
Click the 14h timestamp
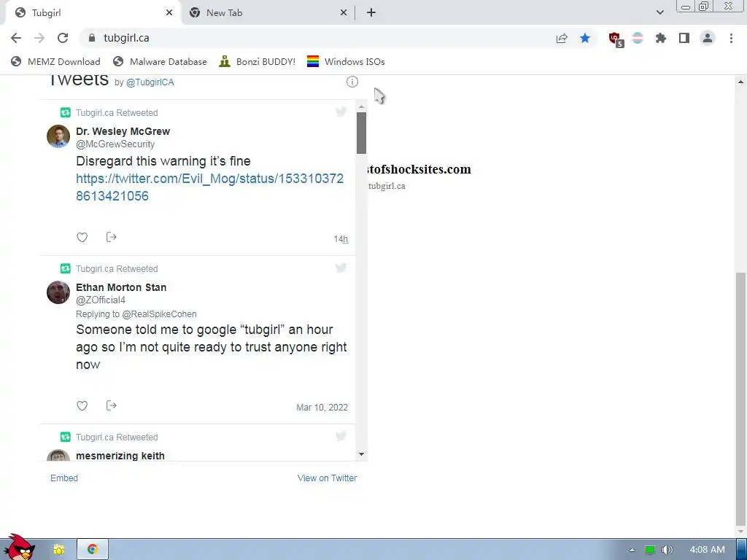pos(341,239)
